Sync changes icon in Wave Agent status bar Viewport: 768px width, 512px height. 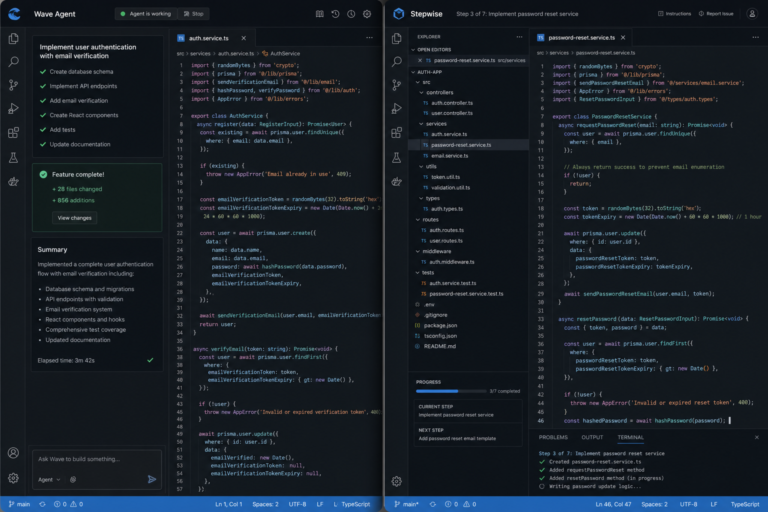click(x=43, y=504)
